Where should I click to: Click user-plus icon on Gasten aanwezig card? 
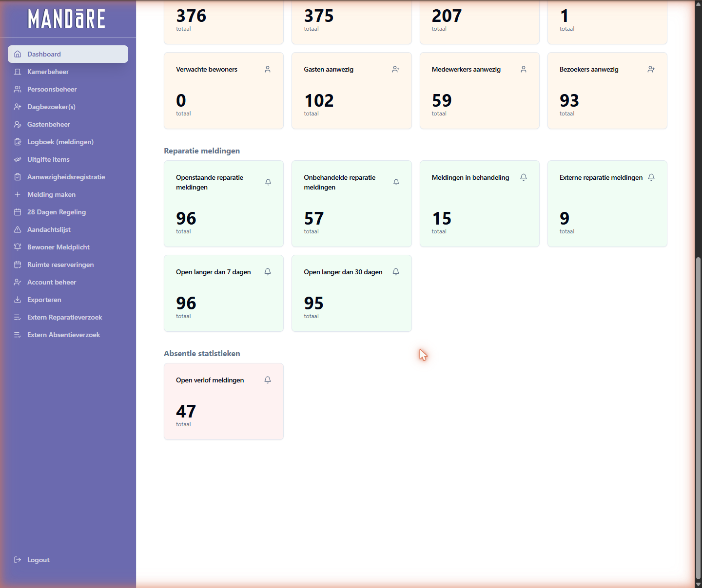[396, 69]
